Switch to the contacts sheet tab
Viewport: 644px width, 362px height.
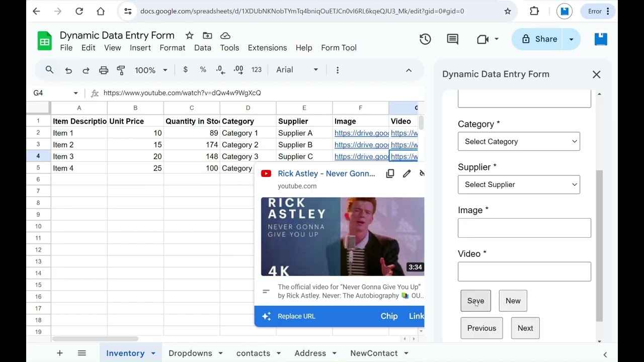click(x=253, y=353)
